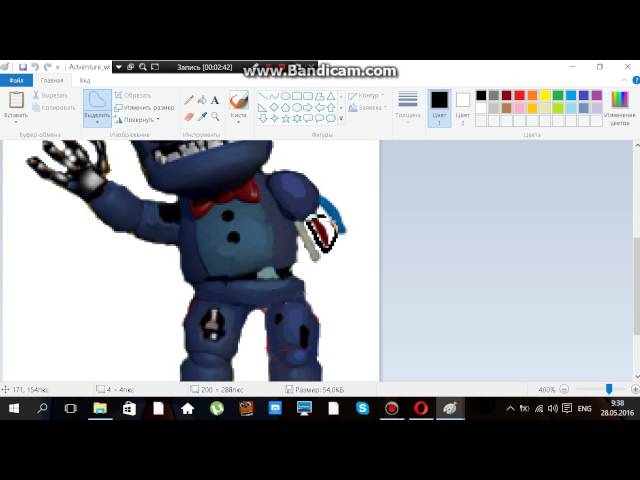This screenshot has height=480, width=640.
Task: Select the Pencil tool
Action: point(189,100)
